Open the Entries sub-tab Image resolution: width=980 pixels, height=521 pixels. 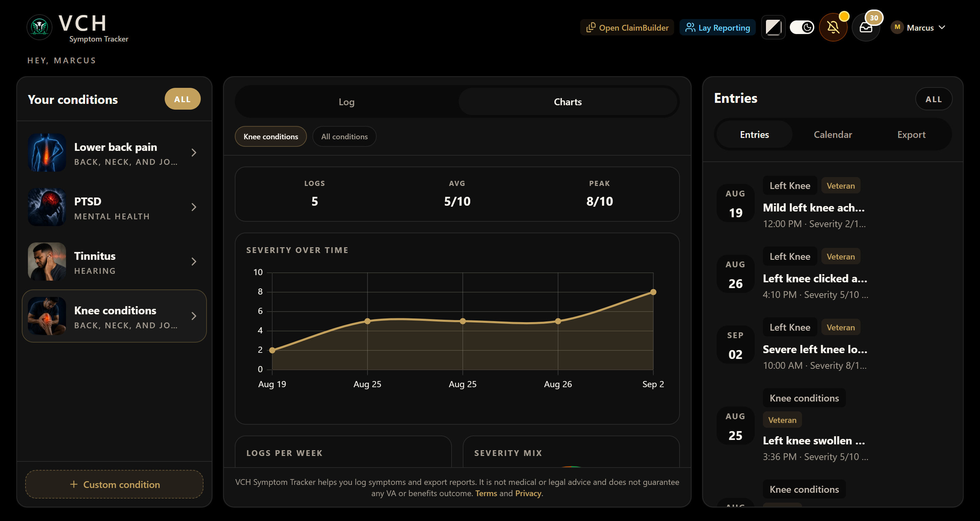(754, 135)
